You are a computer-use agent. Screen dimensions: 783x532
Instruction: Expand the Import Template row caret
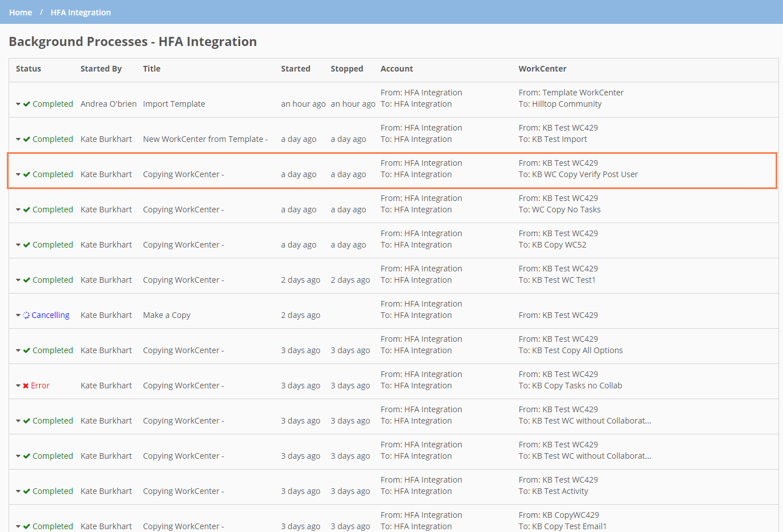[18, 104]
